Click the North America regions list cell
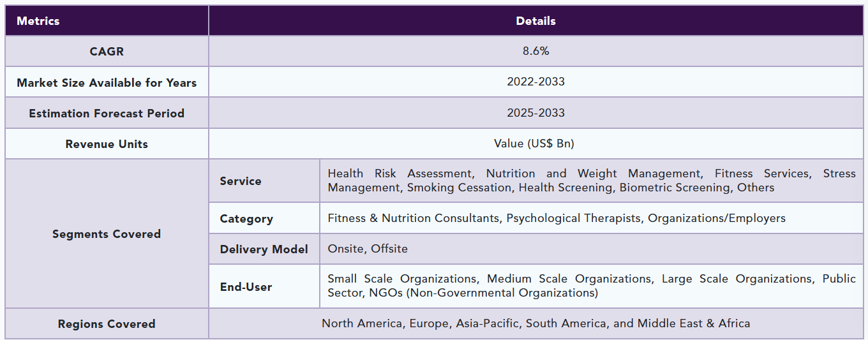Image resolution: width=868 pixels, height=340 pixels. (535, 324)
